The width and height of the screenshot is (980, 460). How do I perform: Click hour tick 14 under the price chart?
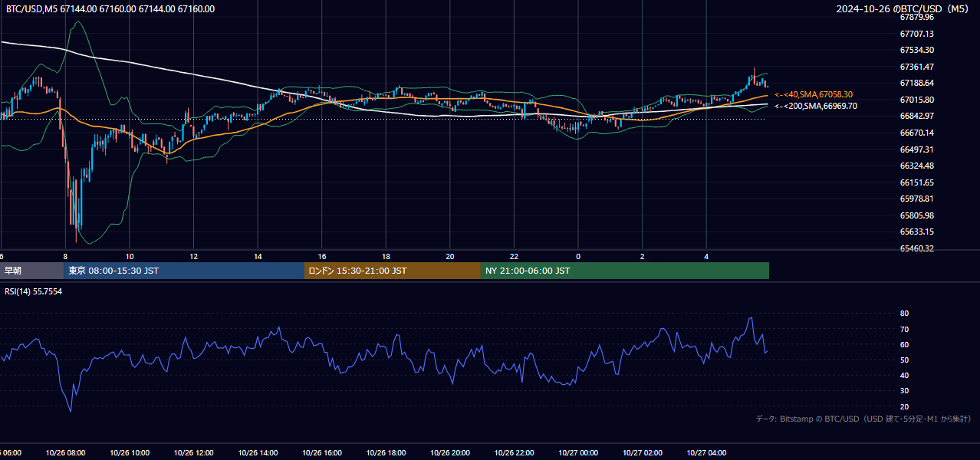[x=258, y=256]
